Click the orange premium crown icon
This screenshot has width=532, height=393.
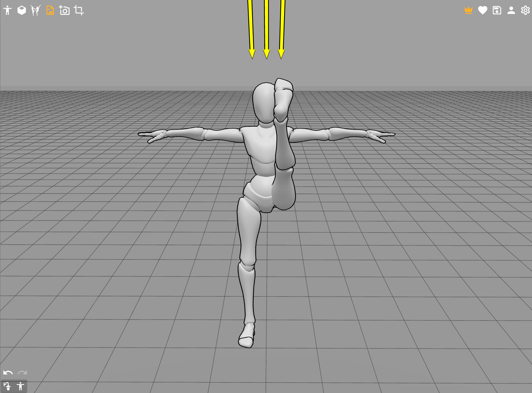(468, 11)
